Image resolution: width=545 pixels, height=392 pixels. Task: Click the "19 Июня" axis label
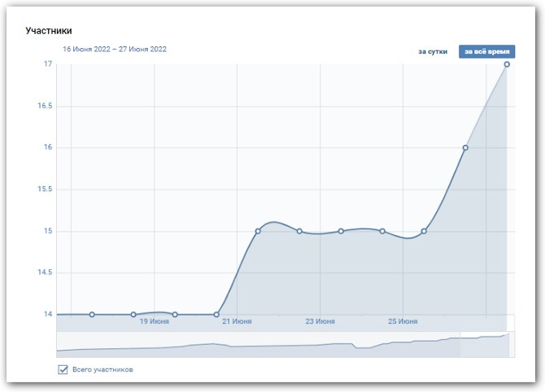154,322
